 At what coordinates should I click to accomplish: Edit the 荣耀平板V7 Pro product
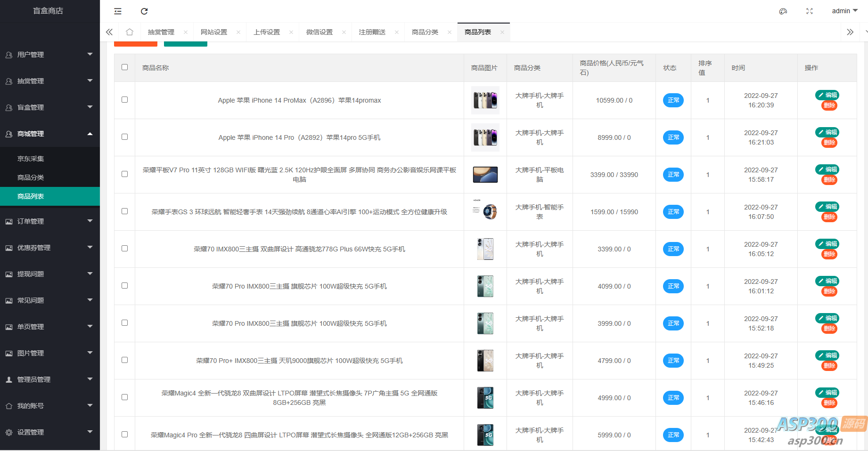coord(827,169)
